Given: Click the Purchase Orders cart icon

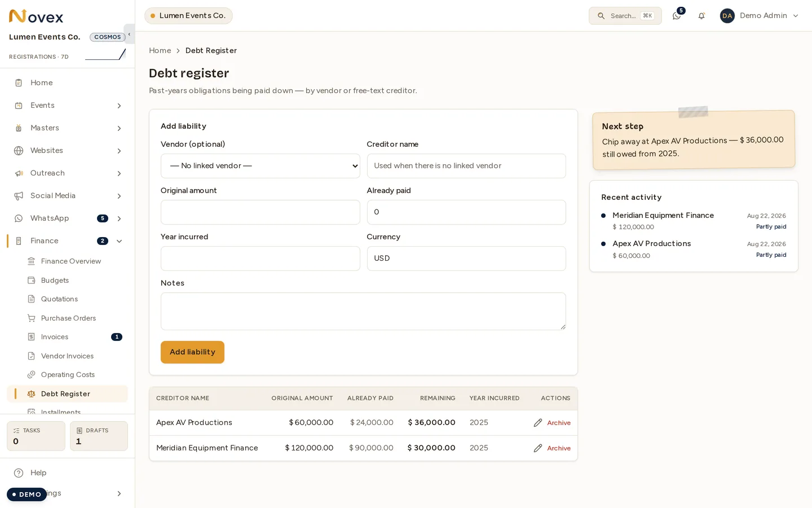Looking at the screenshot, I should coord(32,318).
